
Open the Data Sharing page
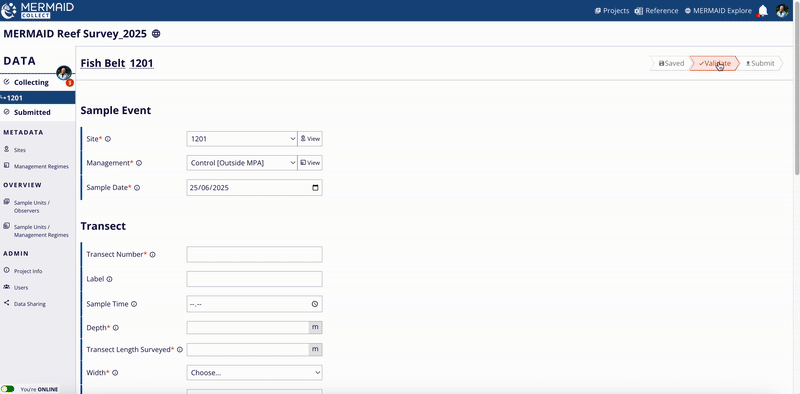29,304
